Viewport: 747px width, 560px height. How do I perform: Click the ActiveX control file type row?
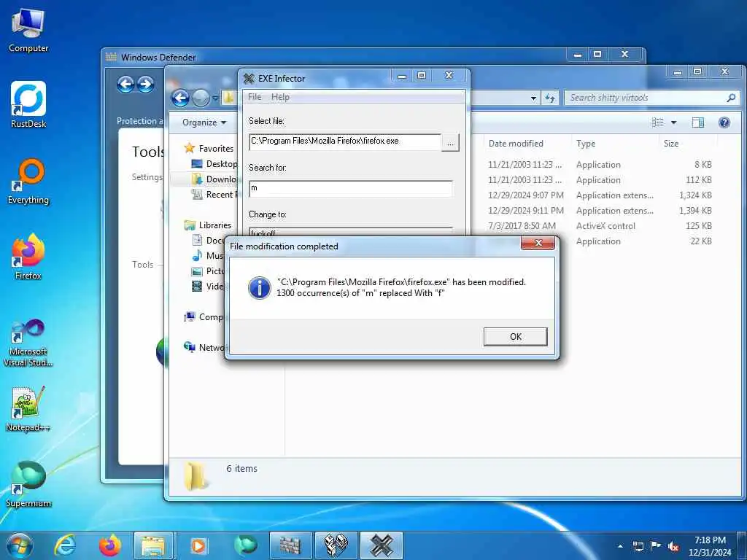tap(605, 226)
